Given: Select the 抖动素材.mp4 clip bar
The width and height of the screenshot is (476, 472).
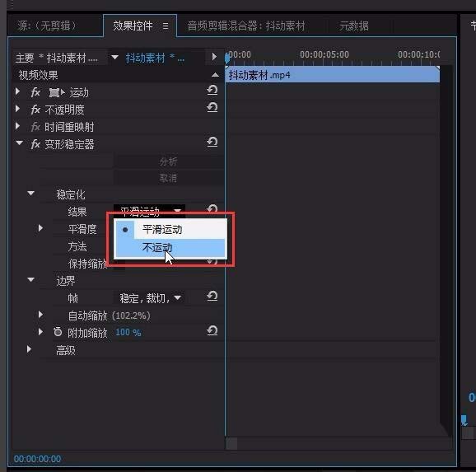Looking at the screenshot, I should click(333, 75).
